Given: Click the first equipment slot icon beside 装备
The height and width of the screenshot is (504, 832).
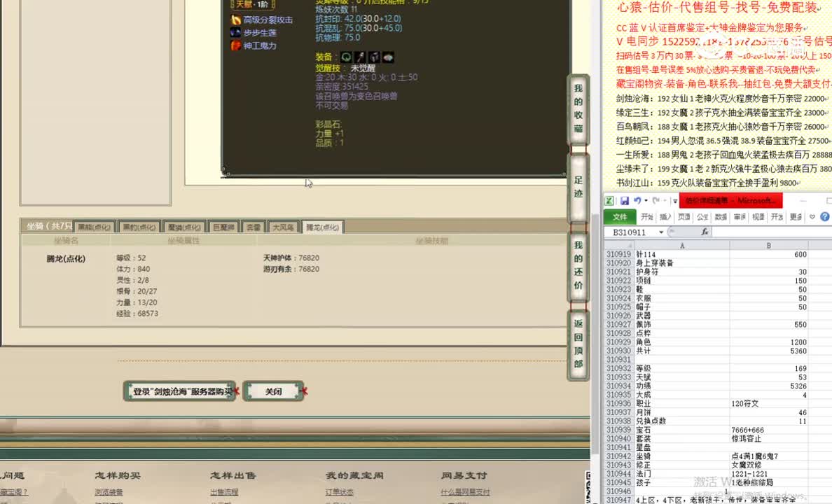Looking at the screenshot, I should coord(347,57).
